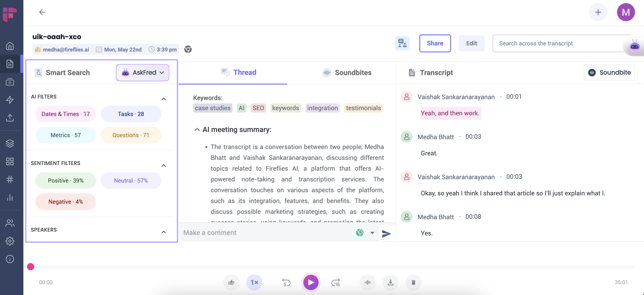Click the pink audio progress slider handle
Image resolution: width=644 pixels, height=295 pixels.
tap(31, 267)
